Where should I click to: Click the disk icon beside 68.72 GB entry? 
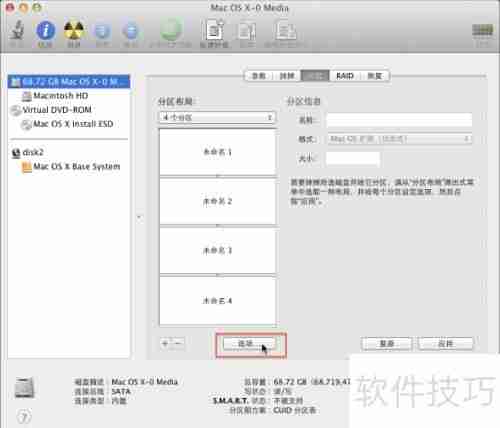click(x=15, y=82)
